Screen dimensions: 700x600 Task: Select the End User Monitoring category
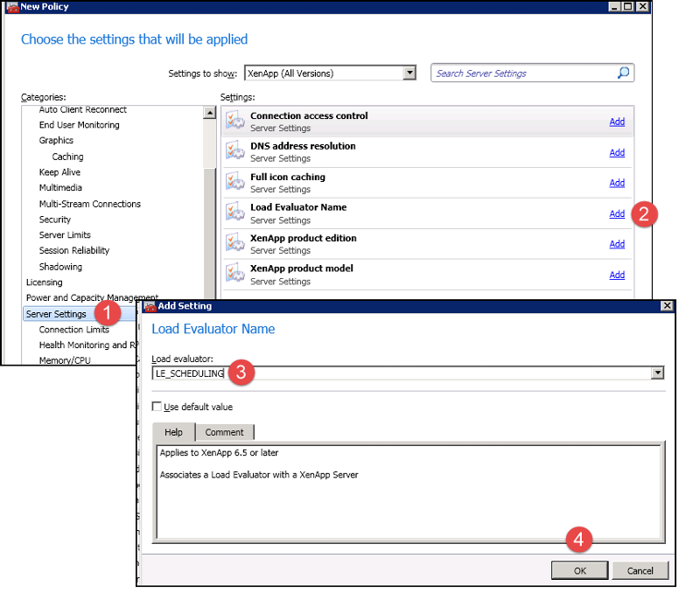pyautogui.click(x=79, y=125)
